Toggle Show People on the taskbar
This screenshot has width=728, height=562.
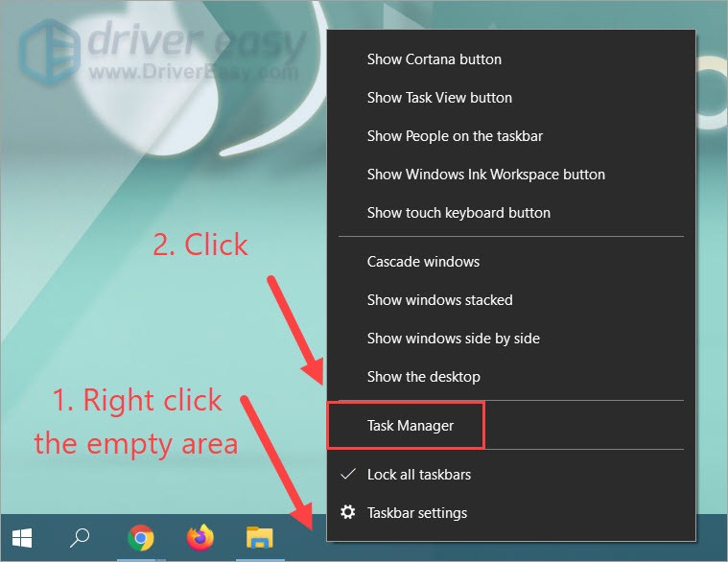tap(455, 136)
